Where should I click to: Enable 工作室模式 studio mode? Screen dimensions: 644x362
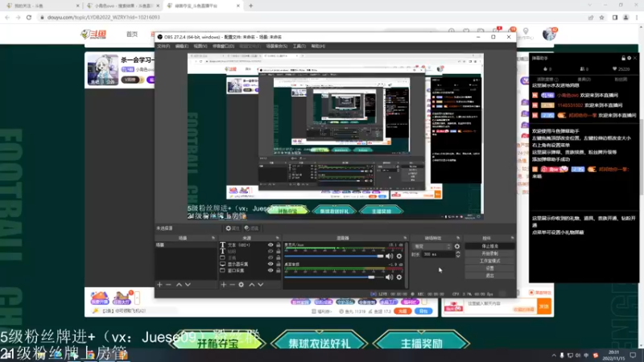pos(489,261)
